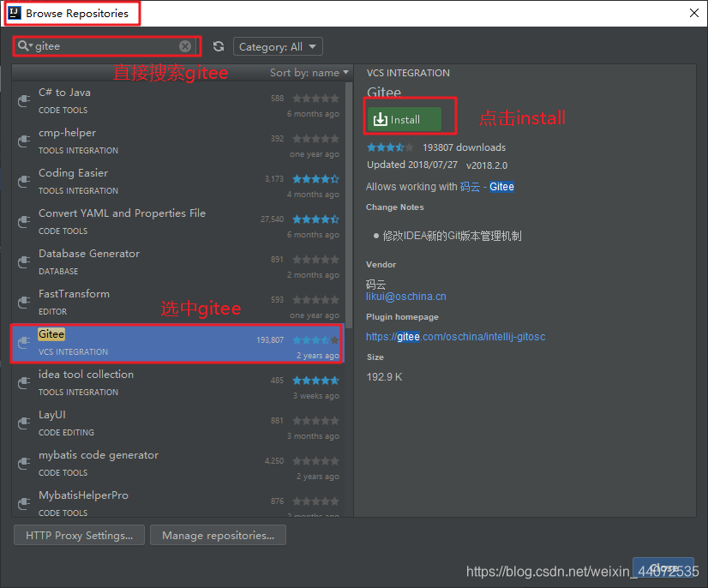The image size is (708, 588).
Task: Open the Category: All dropdown
Action: pyautogui.click(x=278, y=46)
